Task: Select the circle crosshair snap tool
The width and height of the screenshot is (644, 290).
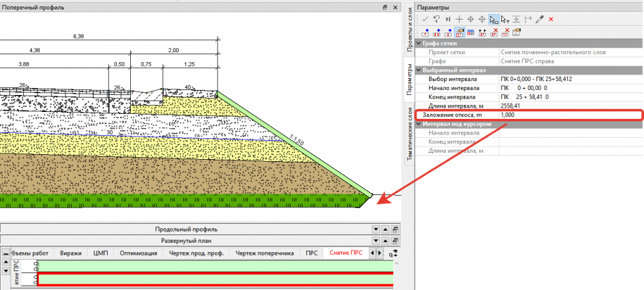Action: [471, 19]
